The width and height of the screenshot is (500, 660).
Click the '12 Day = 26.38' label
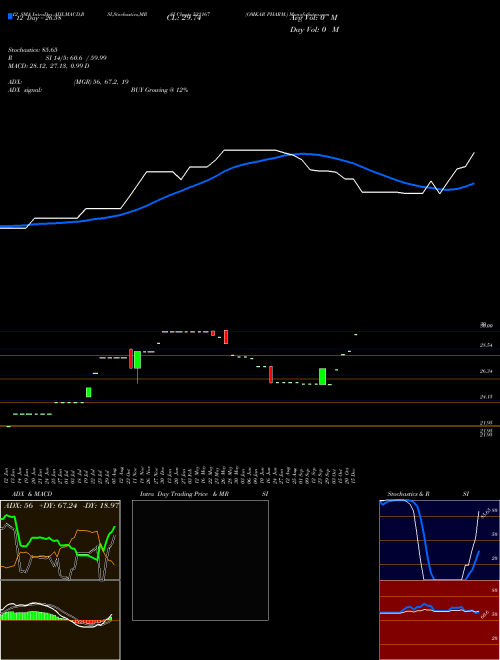[x=38, y=18]
